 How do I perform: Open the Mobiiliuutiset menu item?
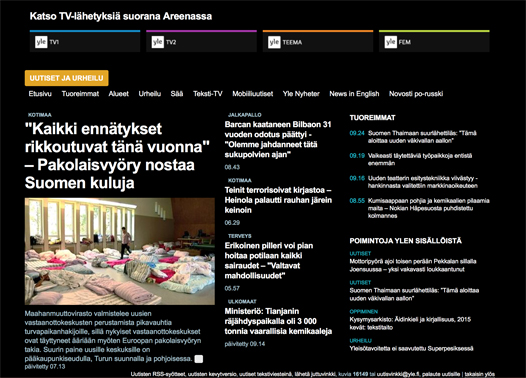tap(253, 94)
